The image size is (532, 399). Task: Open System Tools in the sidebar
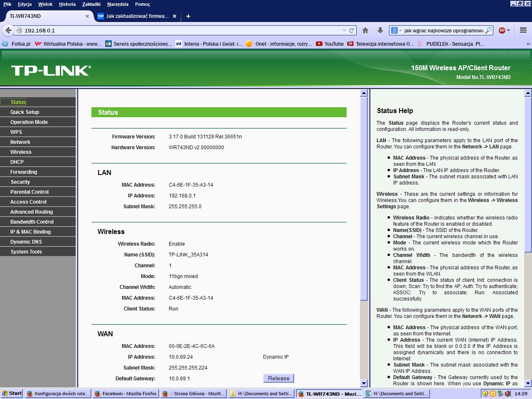pos(26,252)
